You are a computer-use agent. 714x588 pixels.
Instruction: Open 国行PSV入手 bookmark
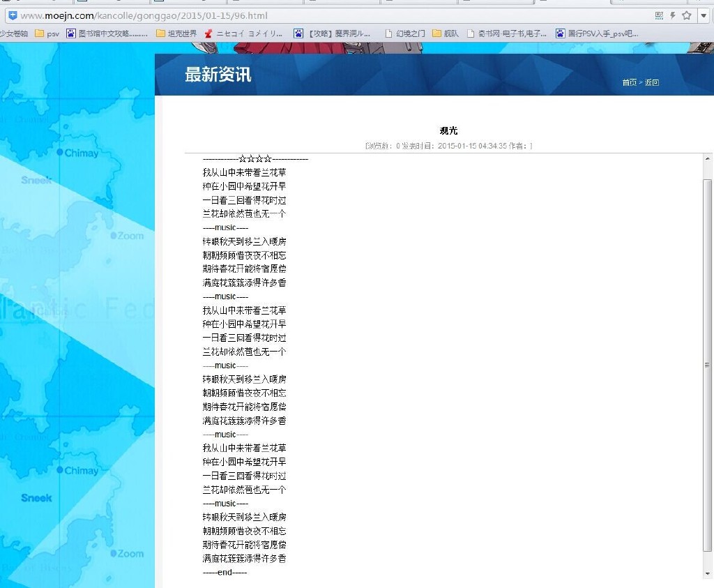(597, 33)
